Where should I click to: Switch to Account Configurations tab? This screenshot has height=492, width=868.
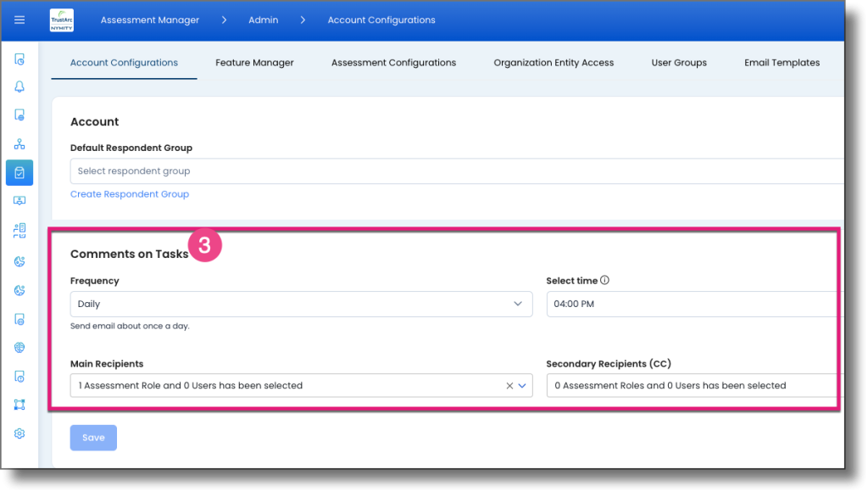tap(124, 63)
